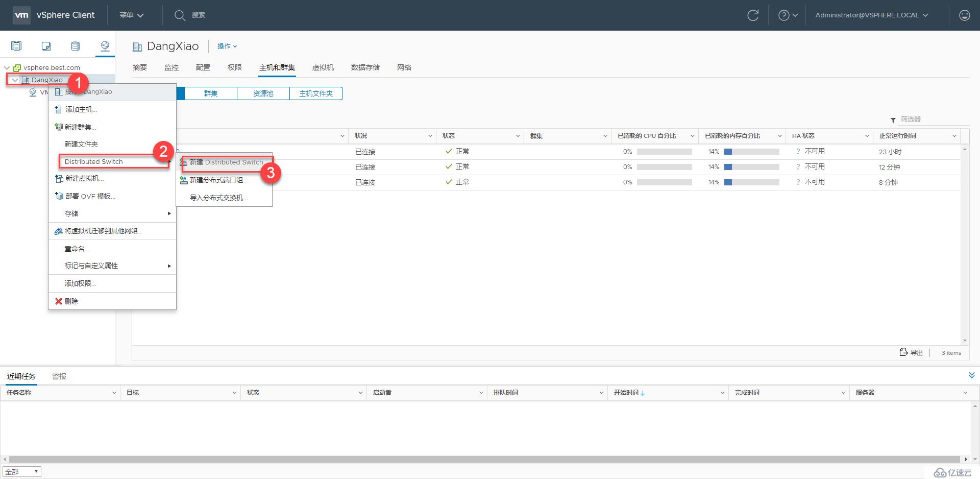
Task: Click the New Cluster icon in context menu
Action: coord(59,127)
